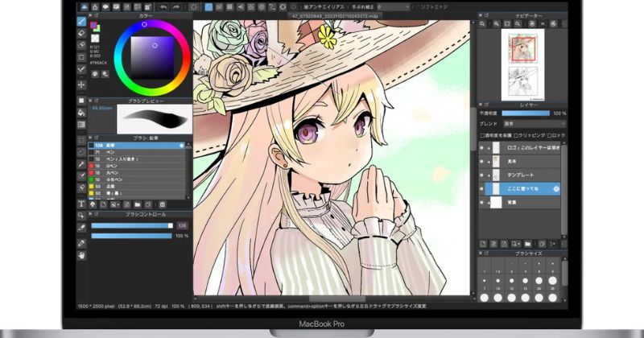The width and height of the screenshot is (644, 338).
Task: Select the rectangular Select tool
Action: click(81, 140)
